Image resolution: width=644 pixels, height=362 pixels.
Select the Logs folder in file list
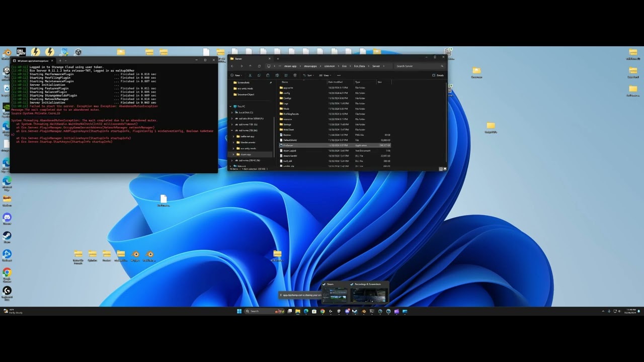click(x=286, y=104)
